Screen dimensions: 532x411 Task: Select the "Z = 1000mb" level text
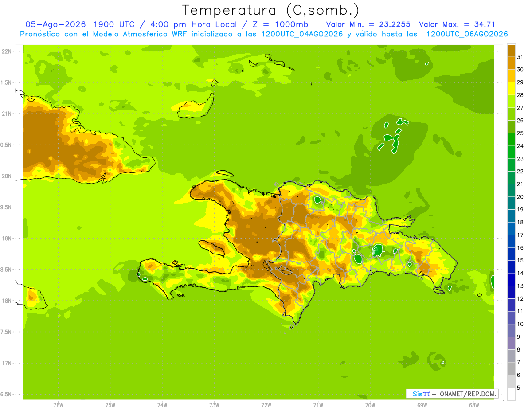pyautogui.click(x=280, y=24)
